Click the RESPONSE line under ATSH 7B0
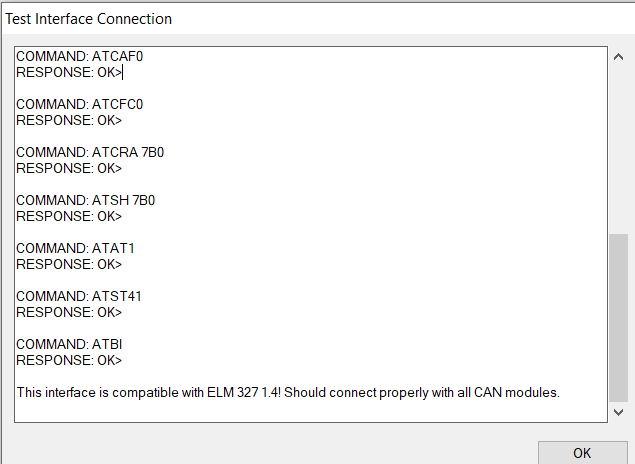The height and width of the screenshot is (464, 635). point(68,216)
